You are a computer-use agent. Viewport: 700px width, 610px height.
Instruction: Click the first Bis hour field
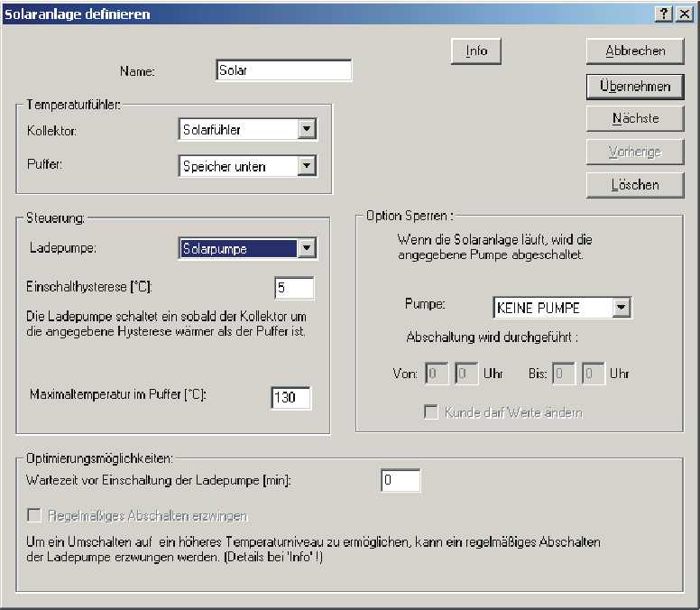point(564,374)
